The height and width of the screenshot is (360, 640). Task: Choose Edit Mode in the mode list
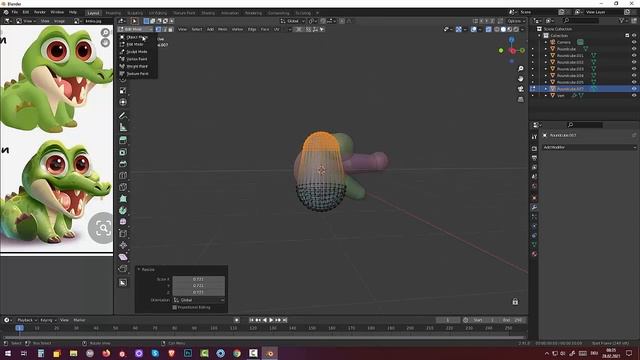pos(137,44)
